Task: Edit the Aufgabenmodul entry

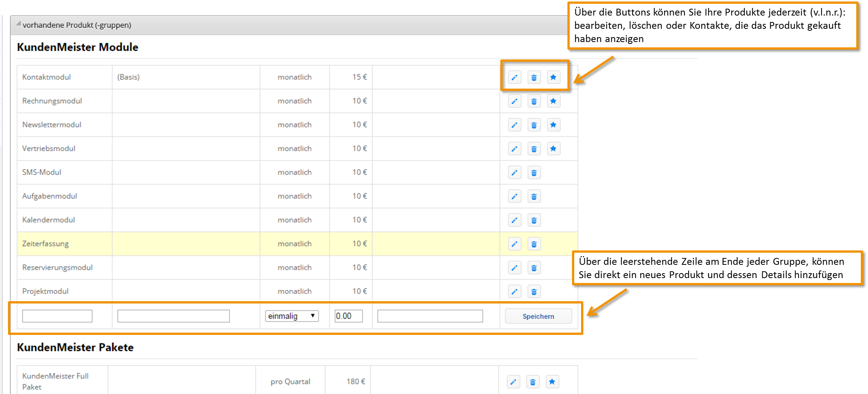Action: [x=514, y=197]
